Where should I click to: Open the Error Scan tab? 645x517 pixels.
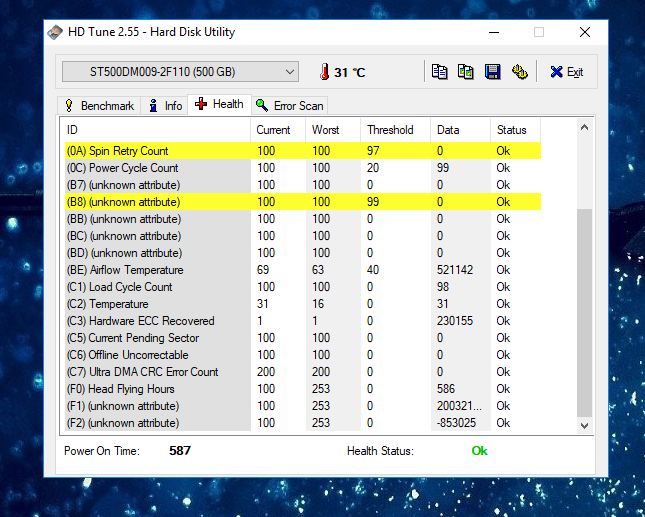point(290,106)
